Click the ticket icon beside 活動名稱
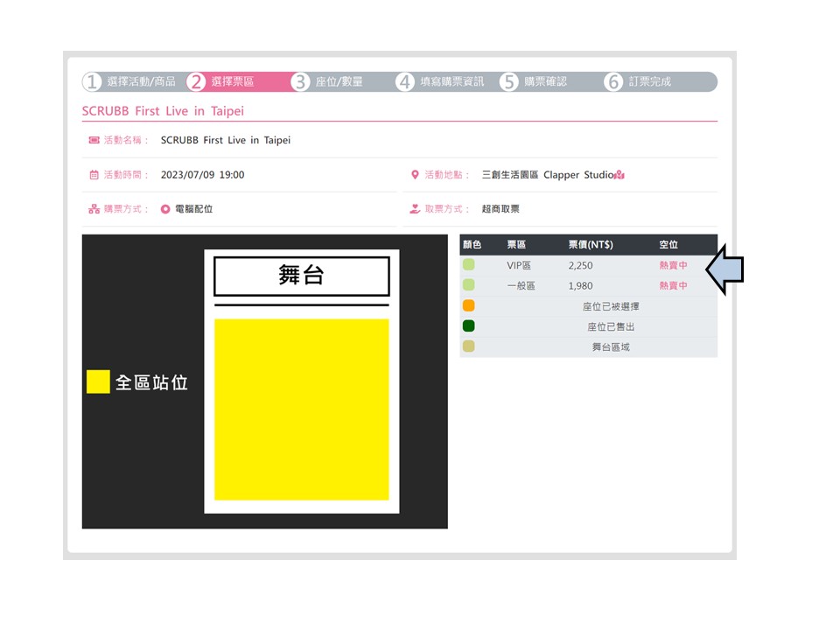 (x=94, y=140)
